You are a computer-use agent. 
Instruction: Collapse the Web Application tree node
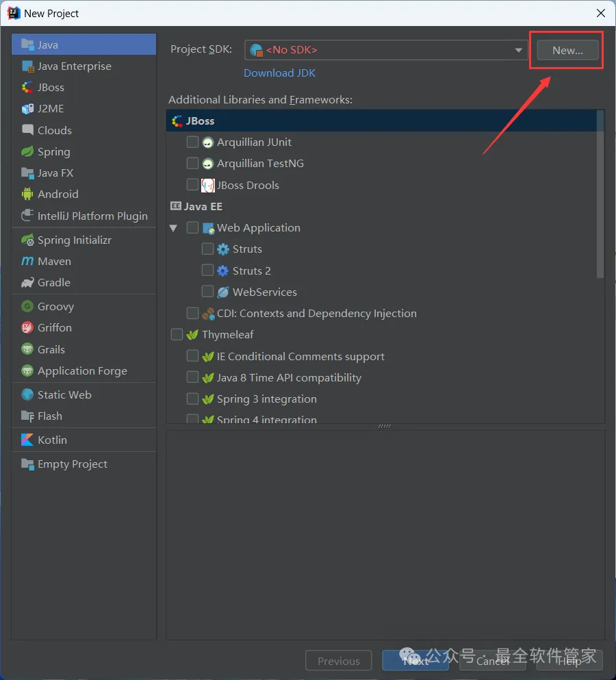173,228
